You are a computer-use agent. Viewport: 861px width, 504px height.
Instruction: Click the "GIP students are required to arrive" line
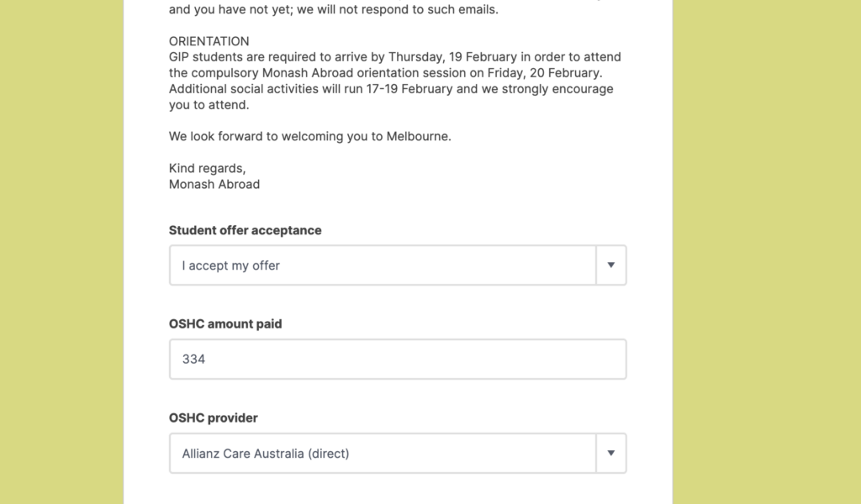(394, 57)
